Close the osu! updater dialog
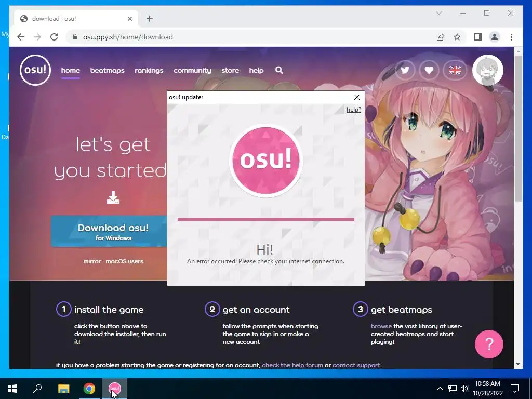 tap(357, 97)
